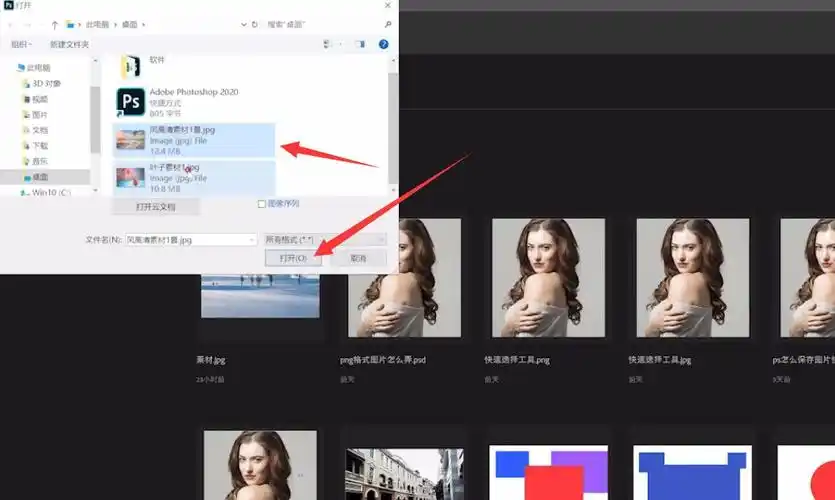Viewport: 835px width, 500px height.
Task: Open the red blue purple squares thumbnail
Action: click(x=549, y=473)
